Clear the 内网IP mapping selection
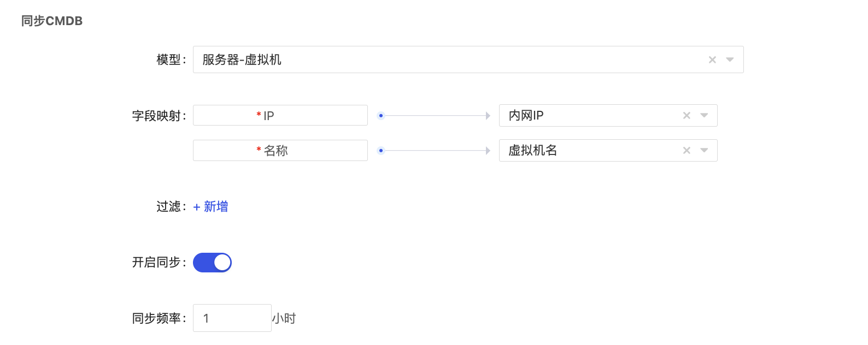Viewport: 868px width, 345px height. [x=687, y=116]
